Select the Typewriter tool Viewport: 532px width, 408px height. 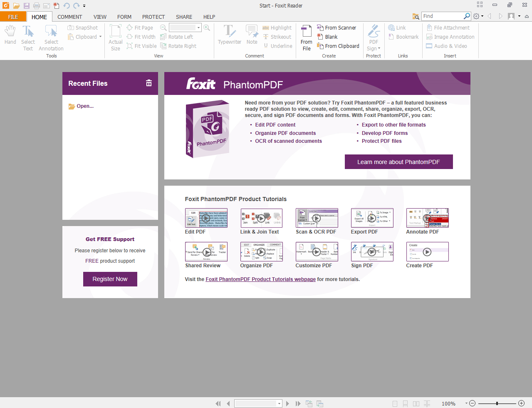pyautogui.click(x=230, y=35)
